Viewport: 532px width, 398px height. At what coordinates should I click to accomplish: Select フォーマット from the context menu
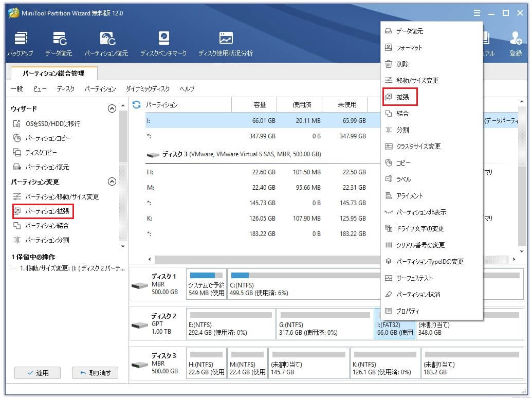coord(409,48)
